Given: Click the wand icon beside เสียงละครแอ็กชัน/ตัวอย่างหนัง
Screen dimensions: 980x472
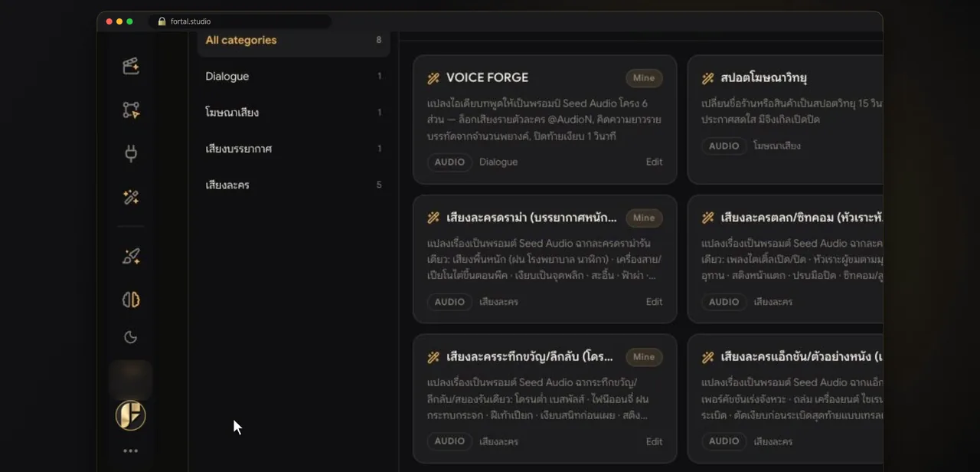Looking at the screenshot, I should (708, 357).
